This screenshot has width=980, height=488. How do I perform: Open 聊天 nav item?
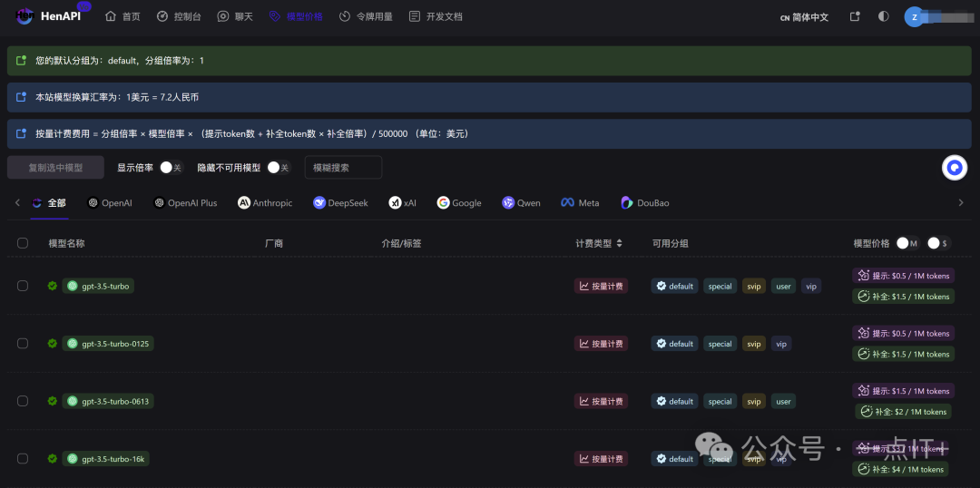tap(235, 17)
